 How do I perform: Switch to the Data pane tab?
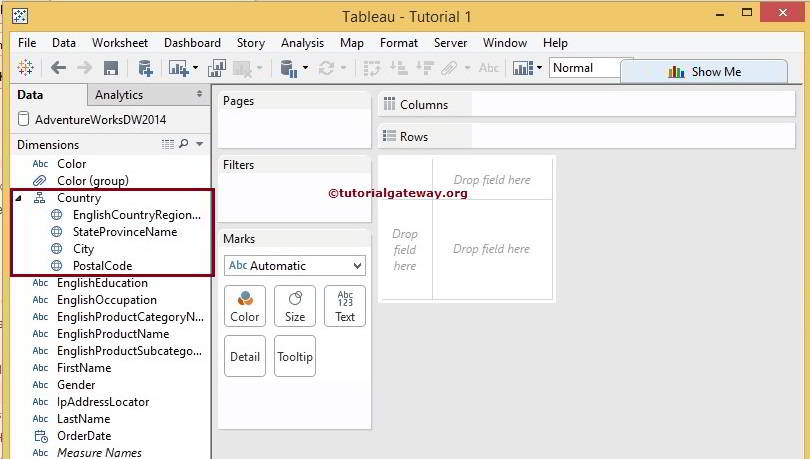49,95
